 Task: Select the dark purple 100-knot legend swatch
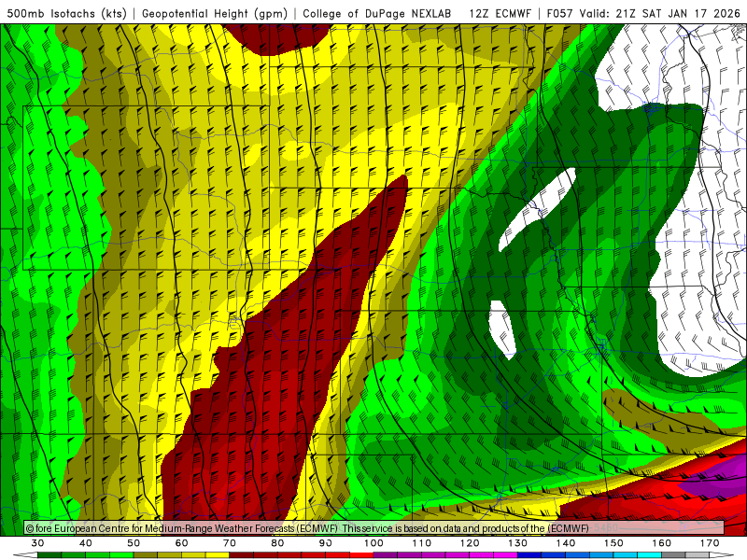385,555
